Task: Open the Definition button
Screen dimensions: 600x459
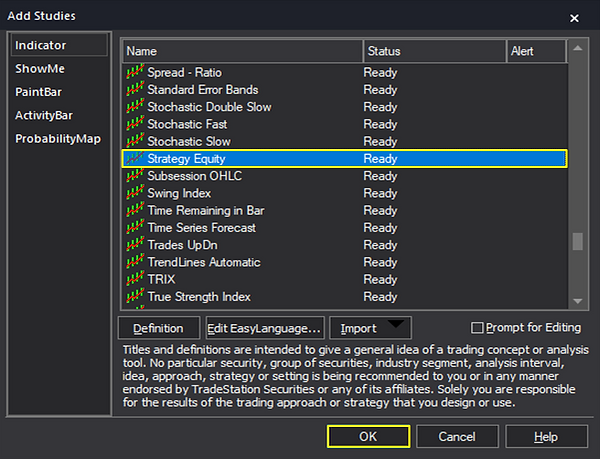Action: [x=158, y=328]
